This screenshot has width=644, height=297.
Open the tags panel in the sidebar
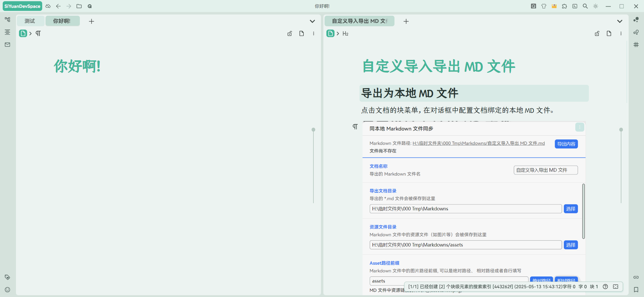click(8, 277)
